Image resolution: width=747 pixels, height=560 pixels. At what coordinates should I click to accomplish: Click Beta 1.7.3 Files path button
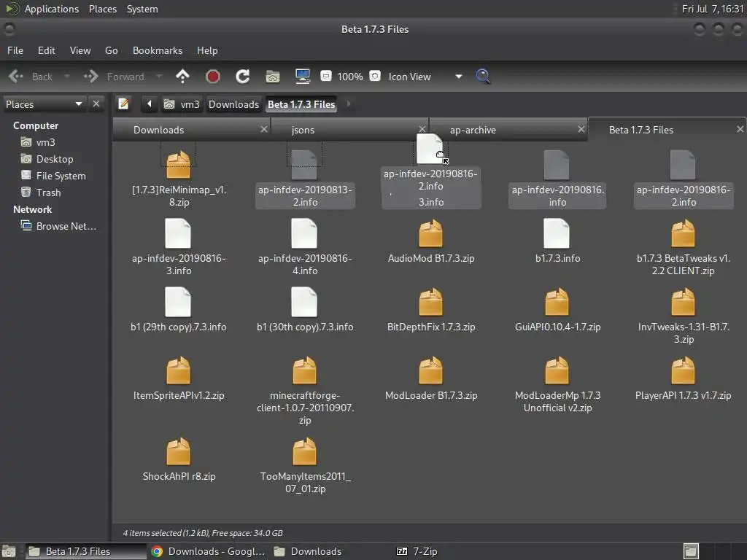pyautogui.click(x=301, y=104)
